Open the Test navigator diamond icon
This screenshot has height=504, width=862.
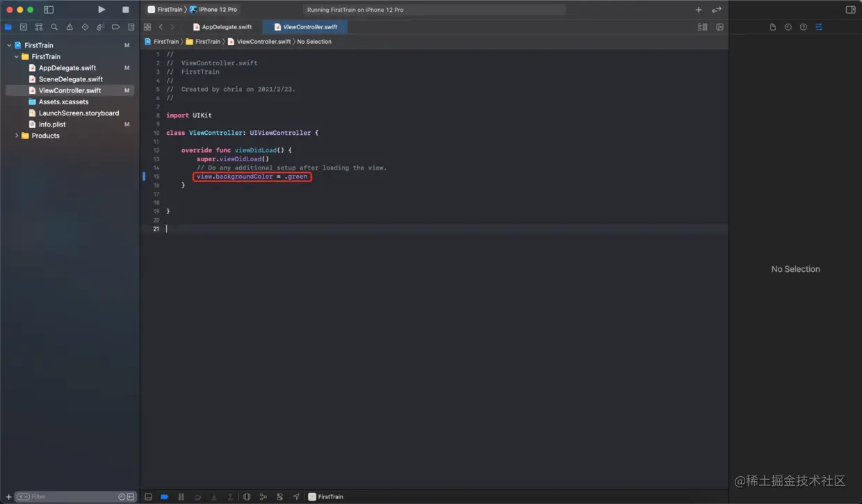click(85, 27)
